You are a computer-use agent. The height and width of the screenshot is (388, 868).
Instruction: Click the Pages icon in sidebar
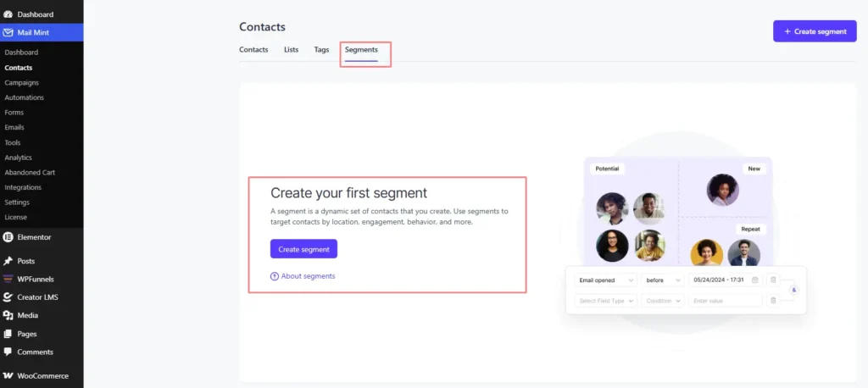(8, 334)
